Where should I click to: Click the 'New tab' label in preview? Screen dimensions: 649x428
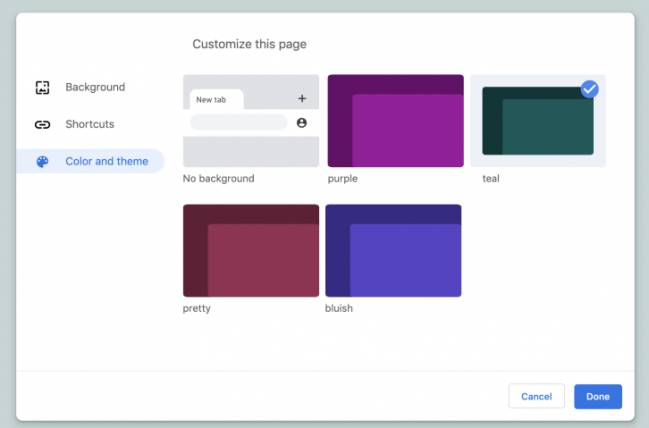pos(211,100)
